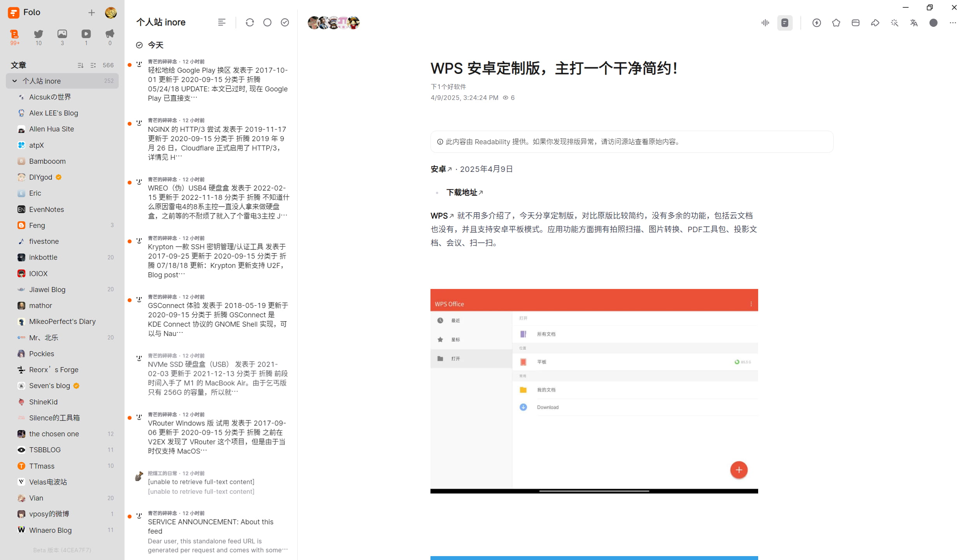Mark today's entries read via 今天 check

click(x=139, y=45)
